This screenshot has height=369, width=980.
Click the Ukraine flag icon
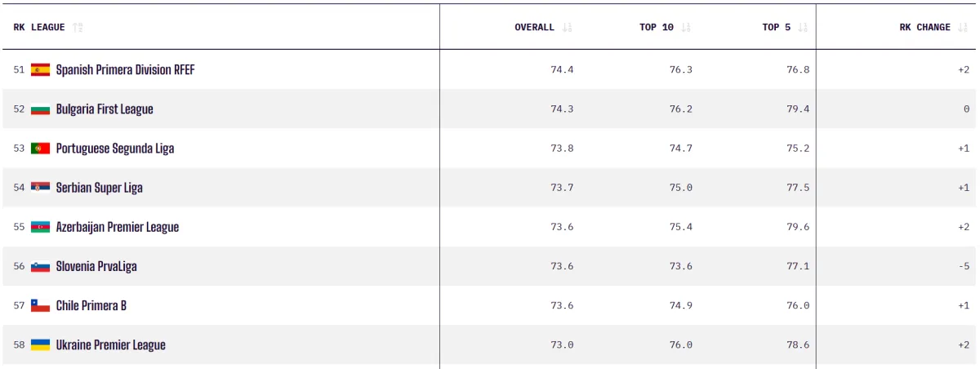point(41,345)
